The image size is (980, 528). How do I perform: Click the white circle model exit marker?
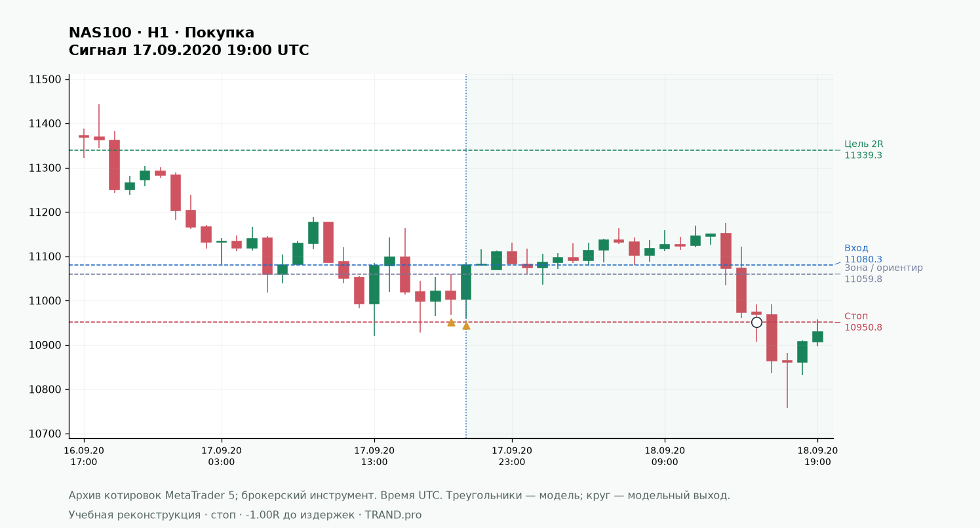point(756,322)
